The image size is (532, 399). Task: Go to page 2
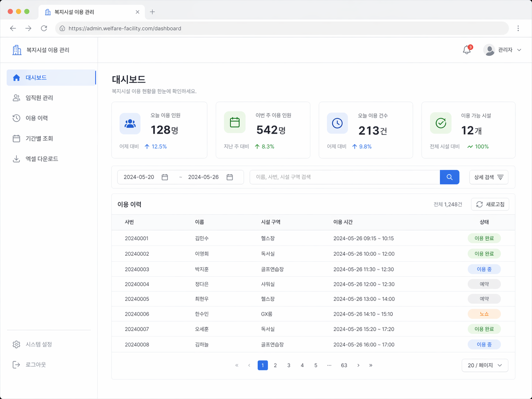[x=275, y=365]
